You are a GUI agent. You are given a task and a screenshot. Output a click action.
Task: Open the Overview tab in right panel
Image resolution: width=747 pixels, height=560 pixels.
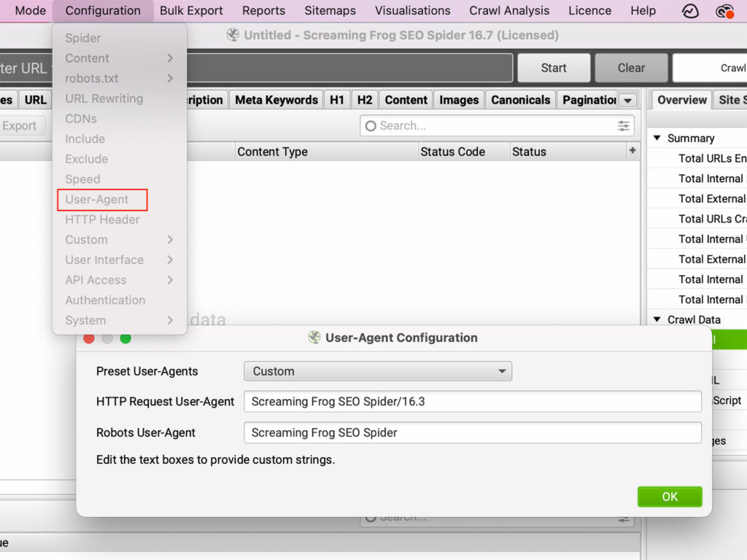pos(682,100)
